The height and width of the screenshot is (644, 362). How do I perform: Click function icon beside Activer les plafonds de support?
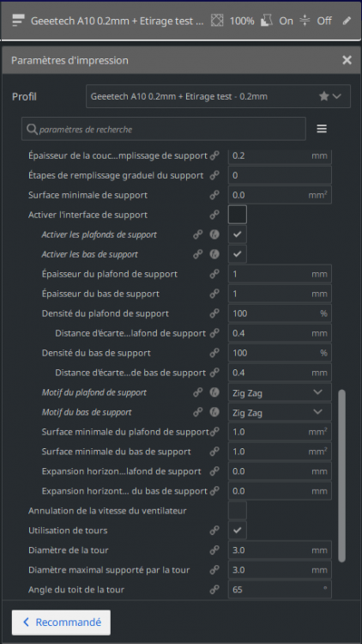pyautogui.click(x=214, y=234)
